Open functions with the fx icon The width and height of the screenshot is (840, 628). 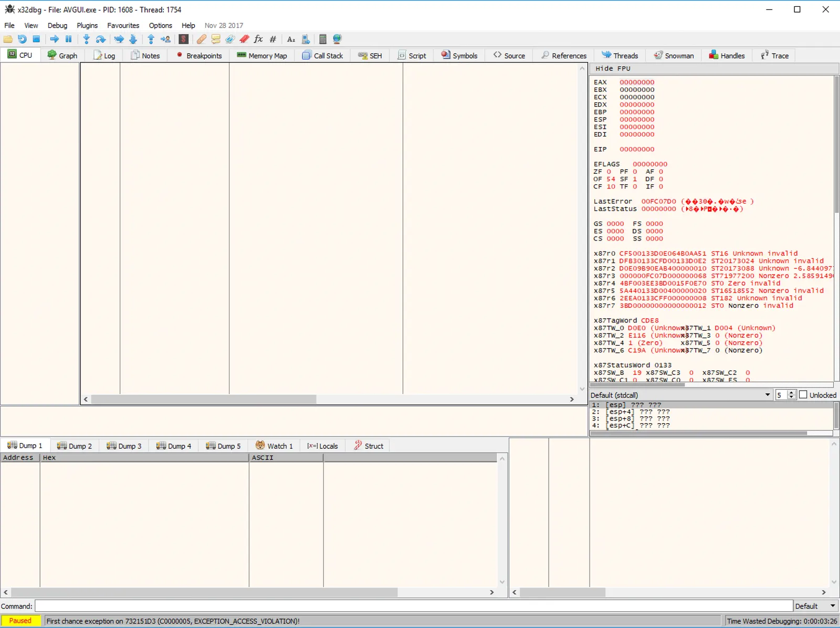point(258,39)
